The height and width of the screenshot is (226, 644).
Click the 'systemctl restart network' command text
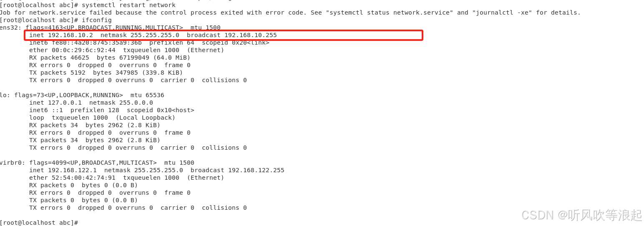tap(128, 5)
